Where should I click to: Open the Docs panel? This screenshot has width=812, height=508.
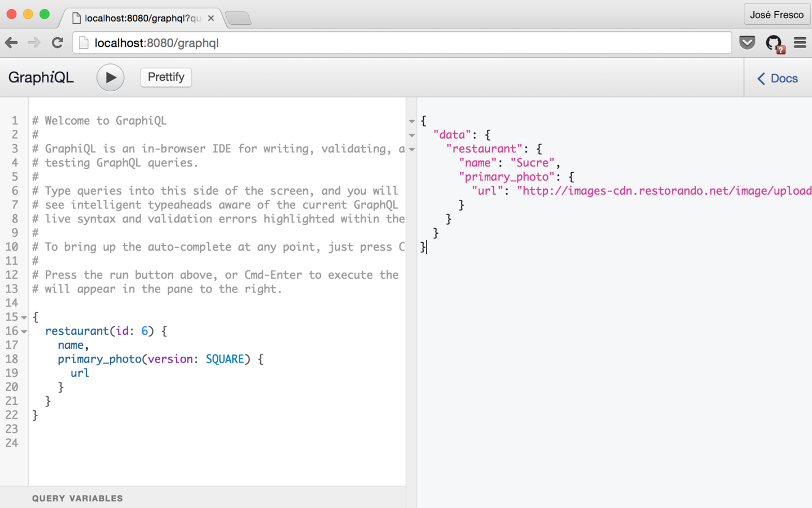(778, 78)
